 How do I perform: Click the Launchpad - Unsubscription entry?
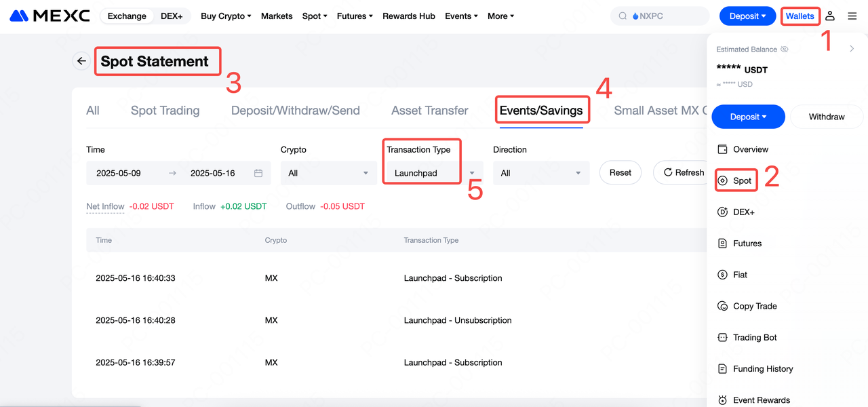(458, 320)
